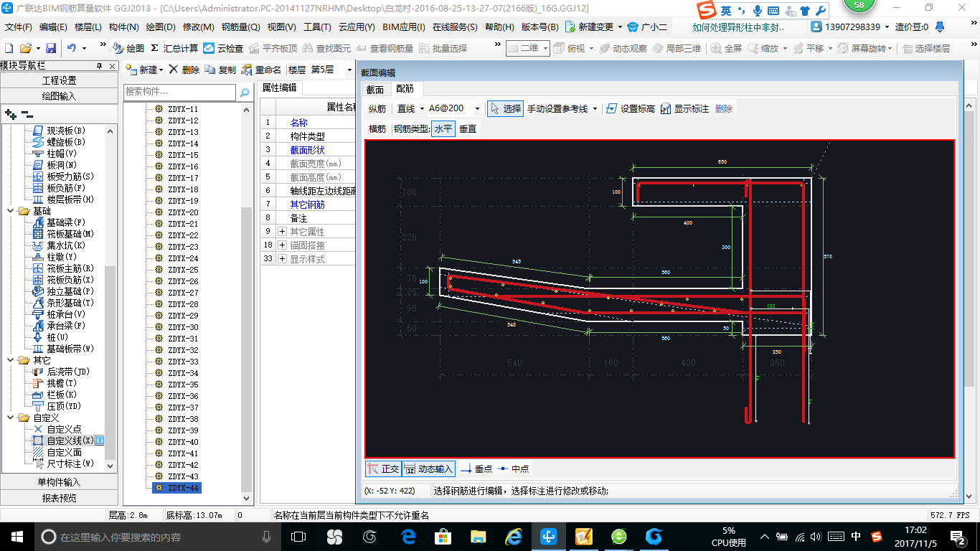Click 全屏 full screen tool
Image resolution: width=980 pixels, height=551 pixels.
tap(727, 48)
